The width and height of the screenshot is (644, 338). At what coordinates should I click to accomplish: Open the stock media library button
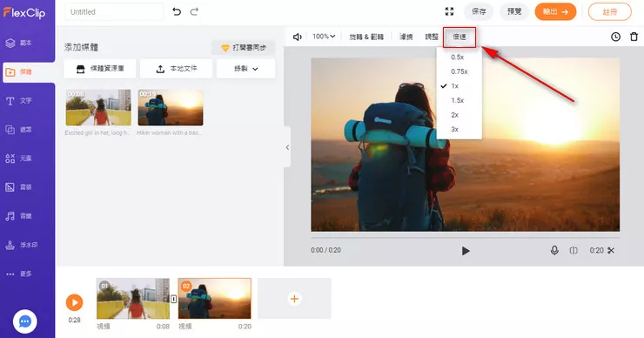[100, 69]
